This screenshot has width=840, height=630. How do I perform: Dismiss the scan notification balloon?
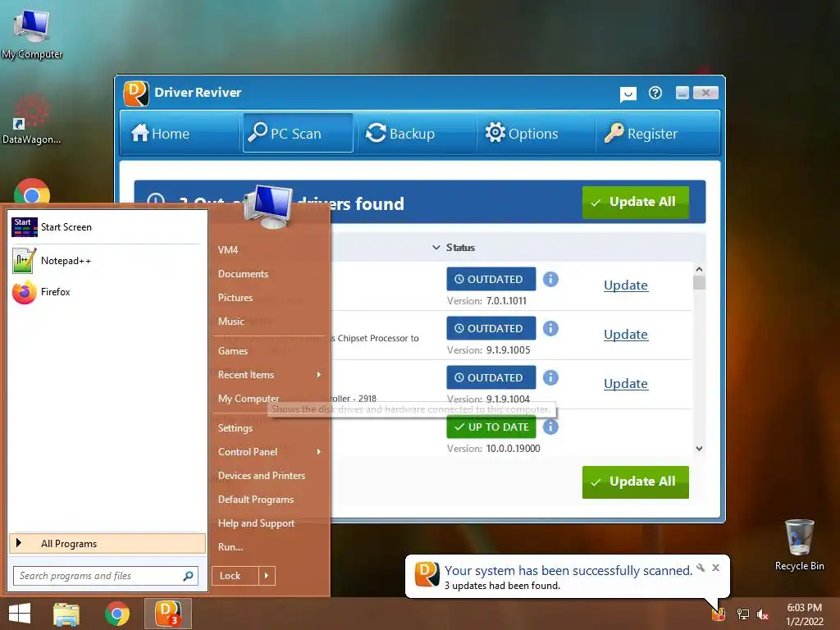point(715,568)
